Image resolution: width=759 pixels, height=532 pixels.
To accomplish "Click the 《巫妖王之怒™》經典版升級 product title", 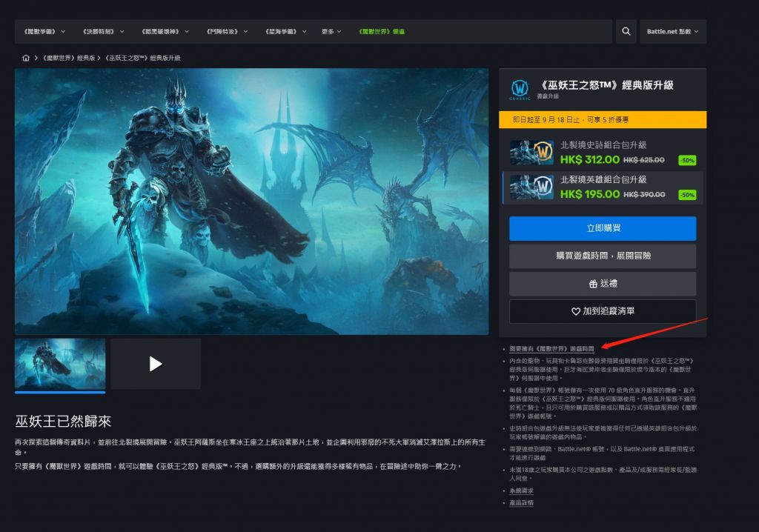I will [605, 85].
